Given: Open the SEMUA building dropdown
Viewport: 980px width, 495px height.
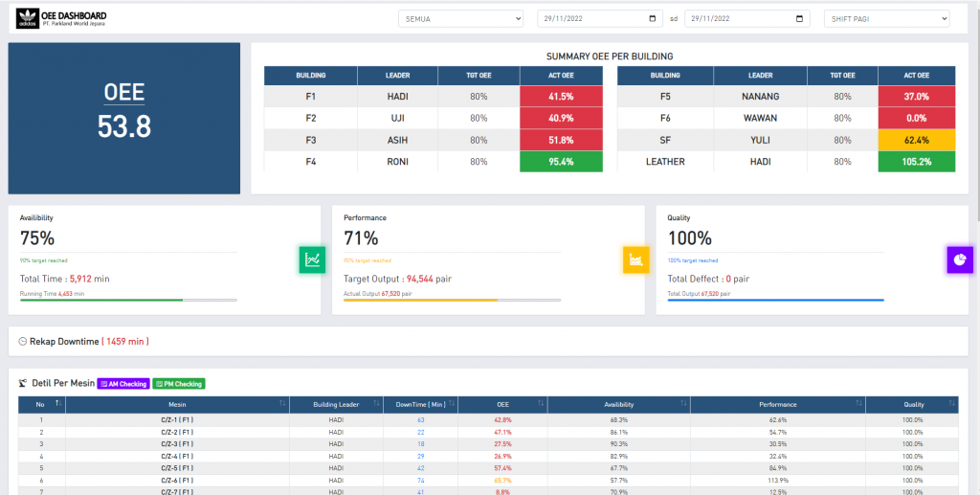Looking at the screenshot, I should click(x=460, y=19).
